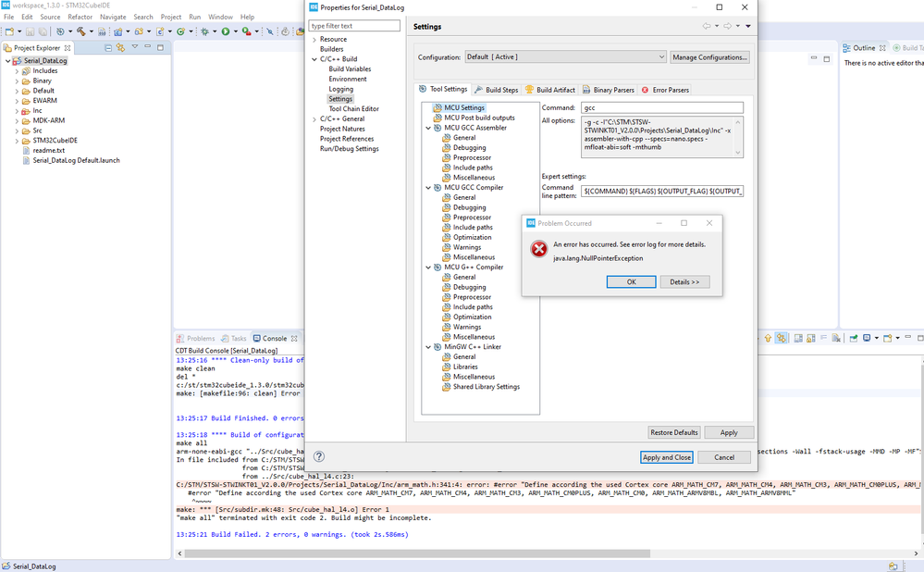
Task: Open the Run toolbar button's dropdown arrow
Action: 235,31
